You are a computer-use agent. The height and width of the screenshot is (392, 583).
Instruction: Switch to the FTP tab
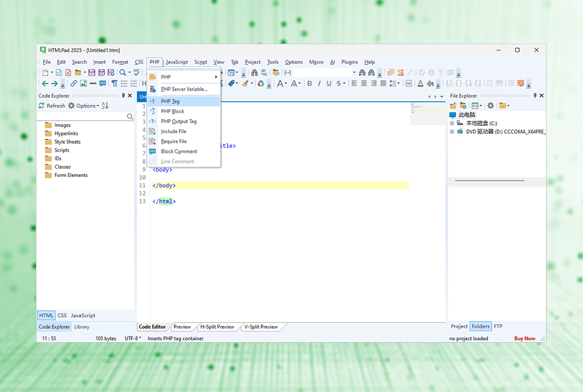498,326
